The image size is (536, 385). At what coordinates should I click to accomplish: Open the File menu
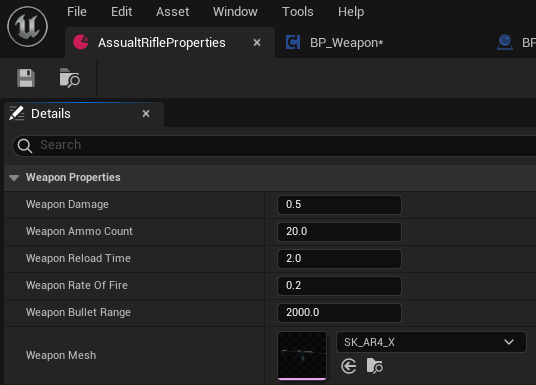[77, 12]
